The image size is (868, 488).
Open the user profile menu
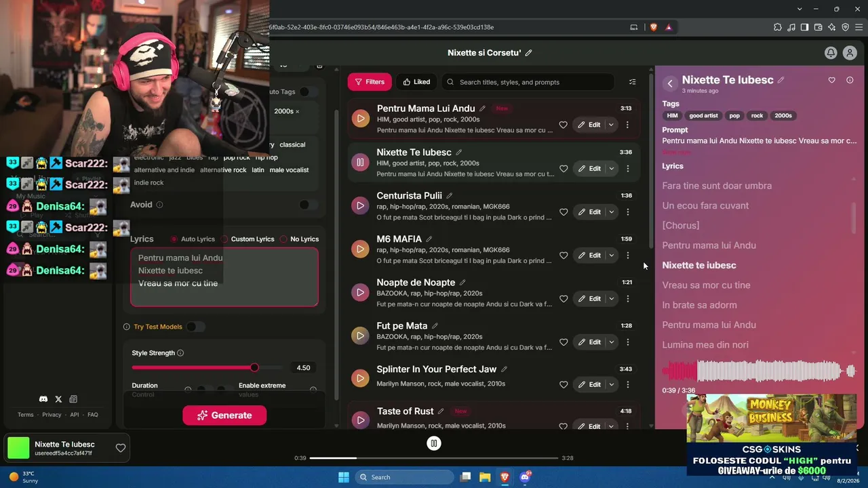coord(850,53)
